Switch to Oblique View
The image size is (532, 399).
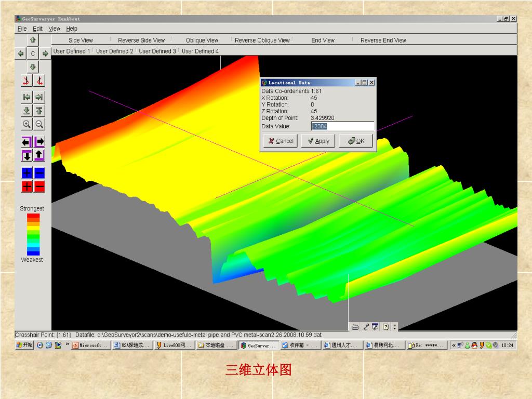point(202,40)
